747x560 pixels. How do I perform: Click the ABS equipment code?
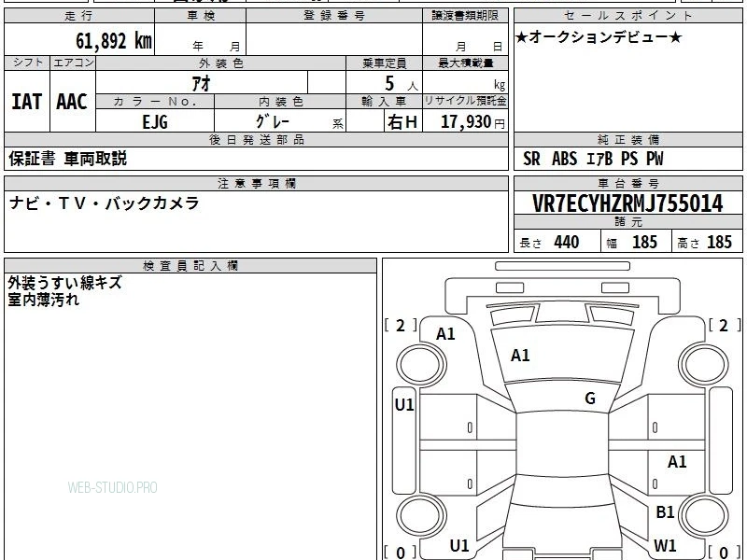click(565, 159)
